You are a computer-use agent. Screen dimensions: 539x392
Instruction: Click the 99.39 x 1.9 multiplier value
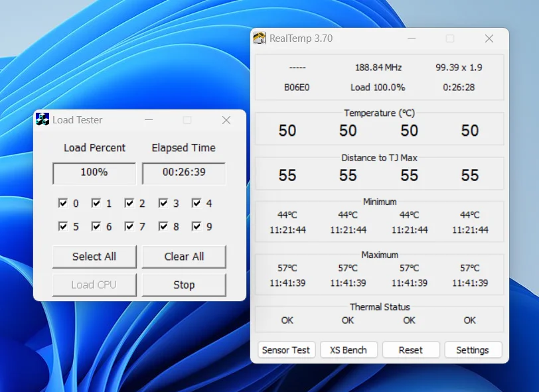459,68
